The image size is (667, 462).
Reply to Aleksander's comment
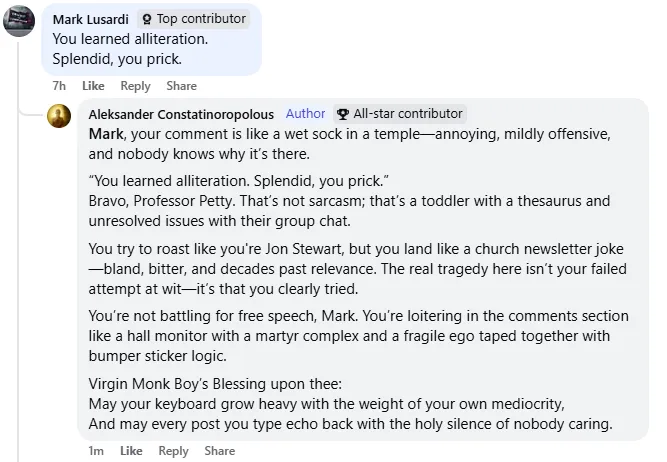(173, 451)
